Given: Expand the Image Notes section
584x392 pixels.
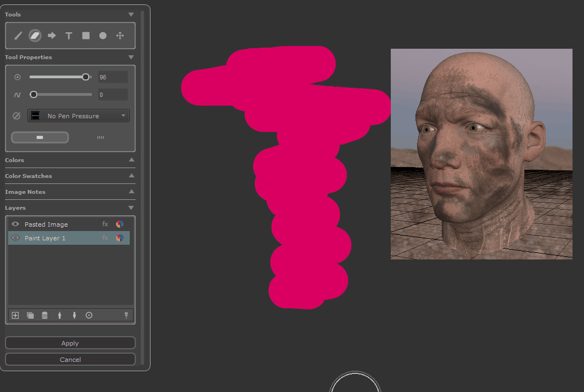Looking at the screenshot, I should (x=131, y=192).
